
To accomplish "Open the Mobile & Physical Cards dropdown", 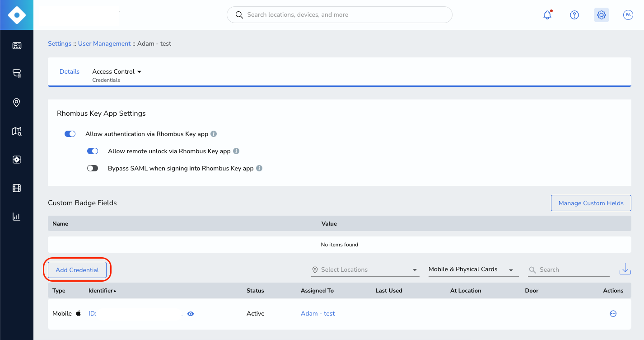I will coord(471,269).
